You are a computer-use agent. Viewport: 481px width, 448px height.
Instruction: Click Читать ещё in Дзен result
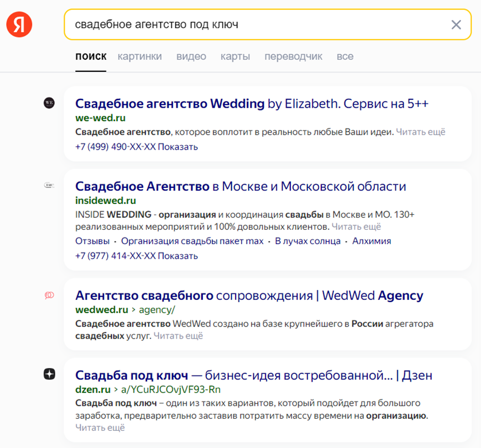100,428
